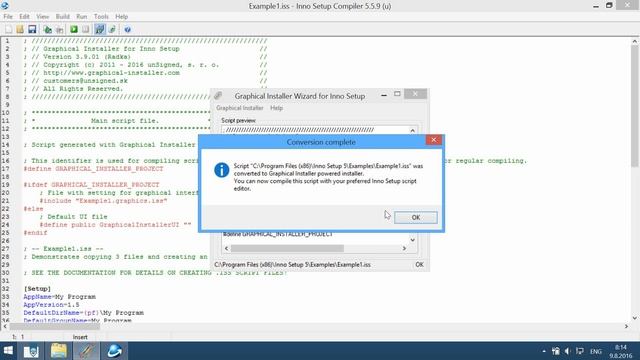Click the #define GRAPHICAL_INSTALLER_PROJECT line 17

(x=93, y=169)
